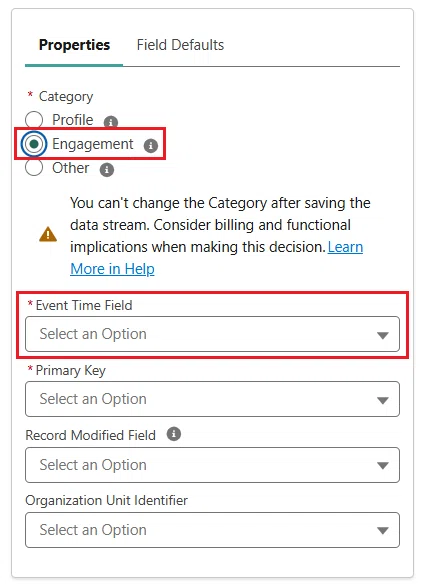Select the Engagement category radio button
The height and width of the screenshot is (586, 424).
click(x=34, y=144)
